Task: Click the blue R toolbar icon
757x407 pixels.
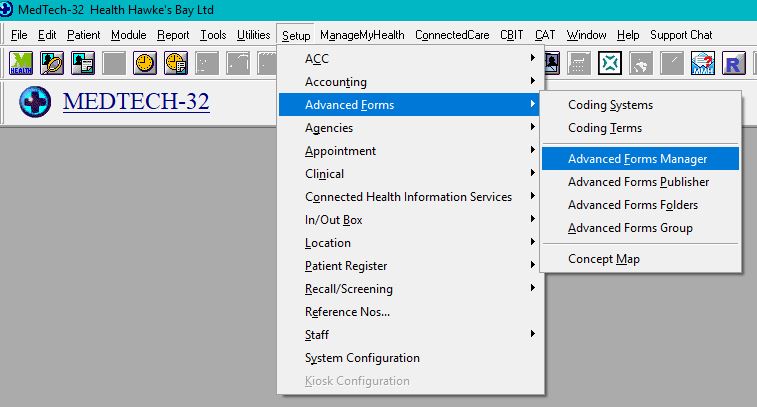Action: [734, 63]
